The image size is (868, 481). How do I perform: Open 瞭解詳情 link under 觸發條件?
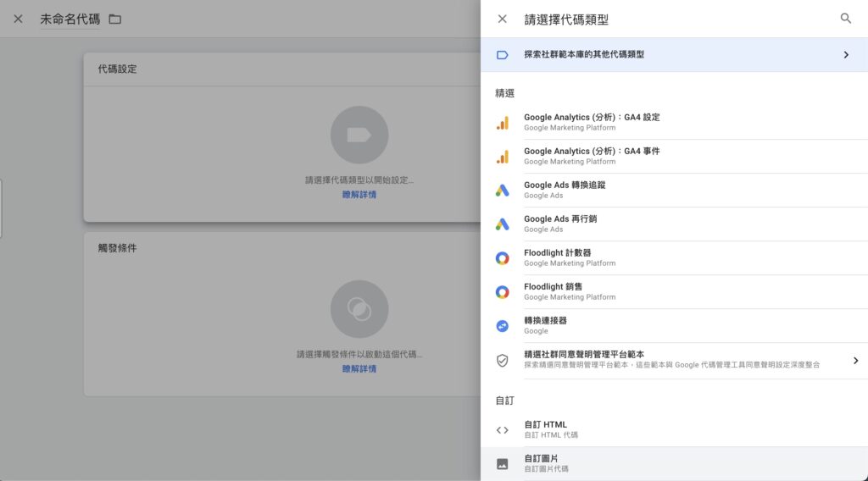(359, 368)
